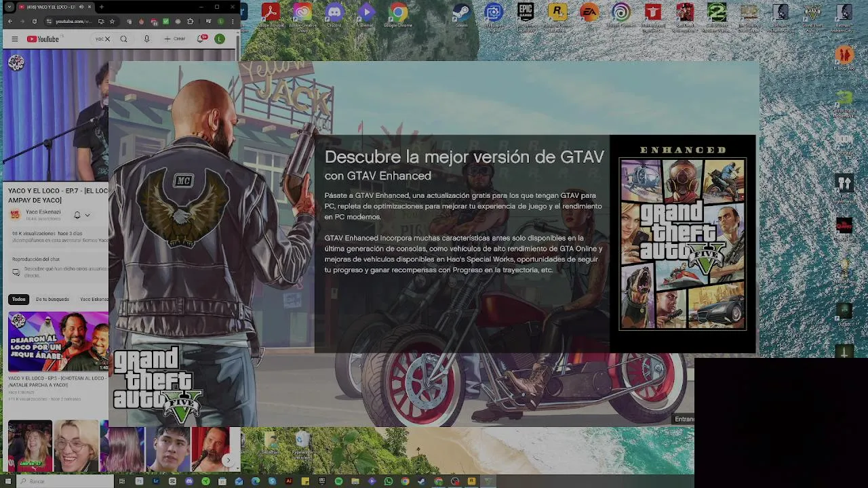Open Steam from the taskbar
Screen dimensions: 868x488
pos(421,481)
